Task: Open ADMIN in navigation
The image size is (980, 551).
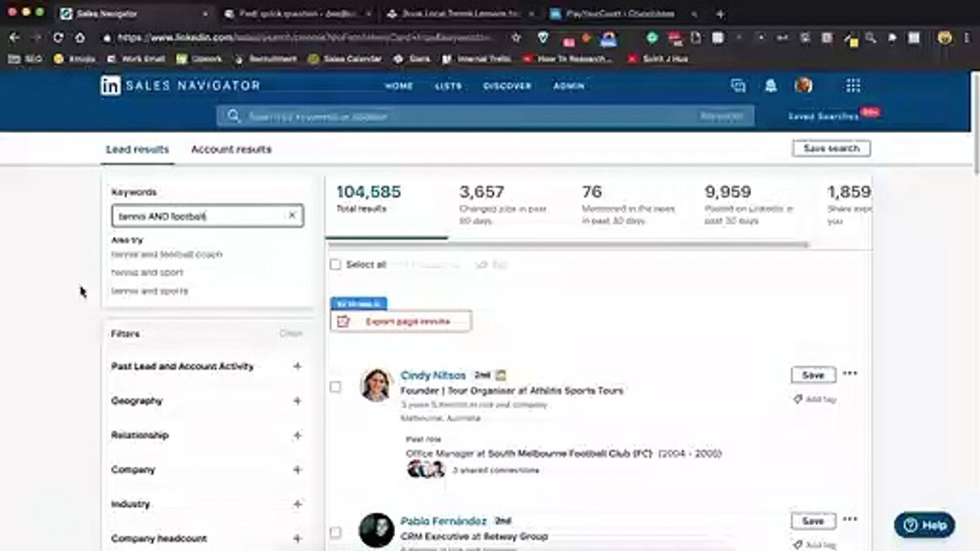Action: point(569,86)
